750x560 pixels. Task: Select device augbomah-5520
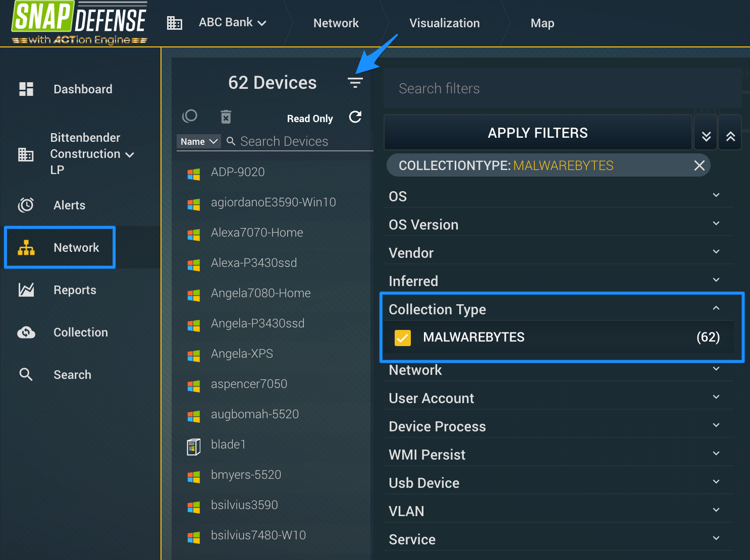255,414
